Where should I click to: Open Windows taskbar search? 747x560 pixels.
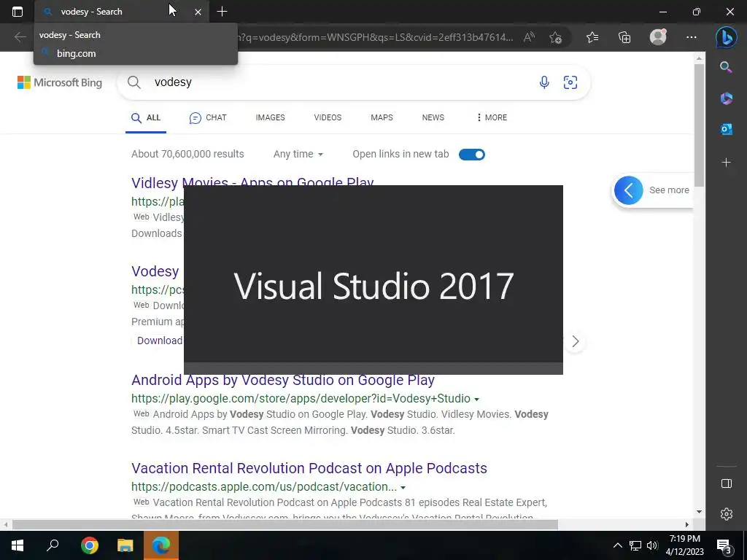tap(53, 545)
